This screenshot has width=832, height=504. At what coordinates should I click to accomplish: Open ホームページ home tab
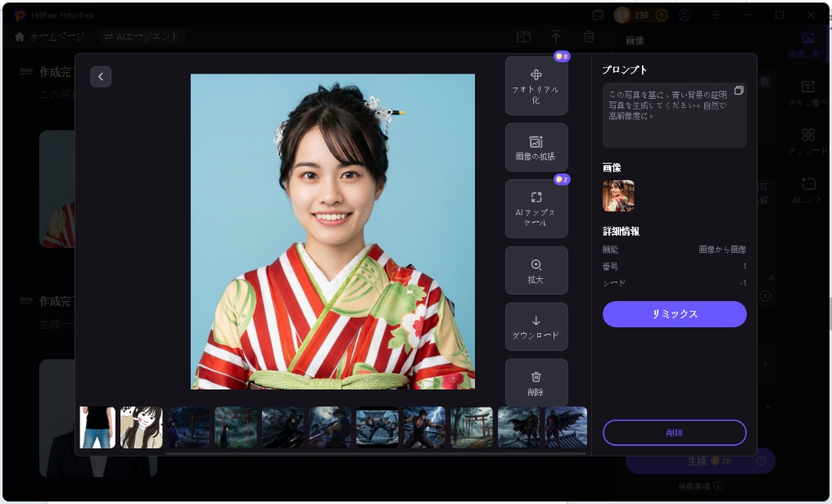coord(50,37)
